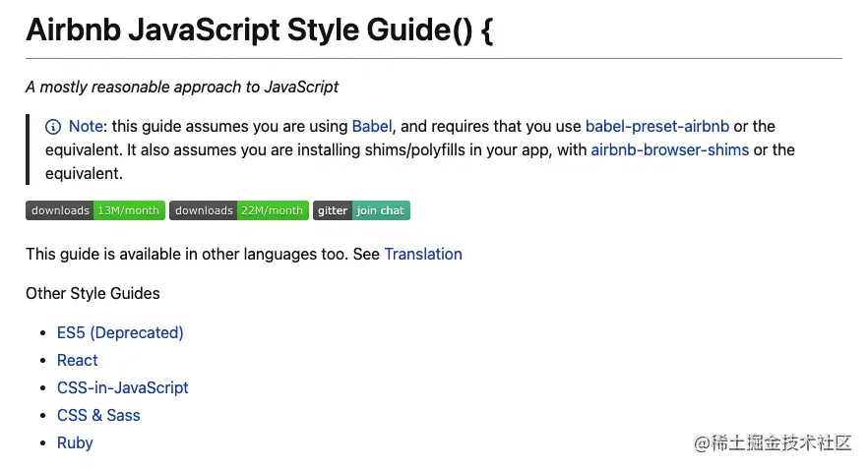Click the 稀土掘金技术社区 watermark logo

tap(772, 443)
